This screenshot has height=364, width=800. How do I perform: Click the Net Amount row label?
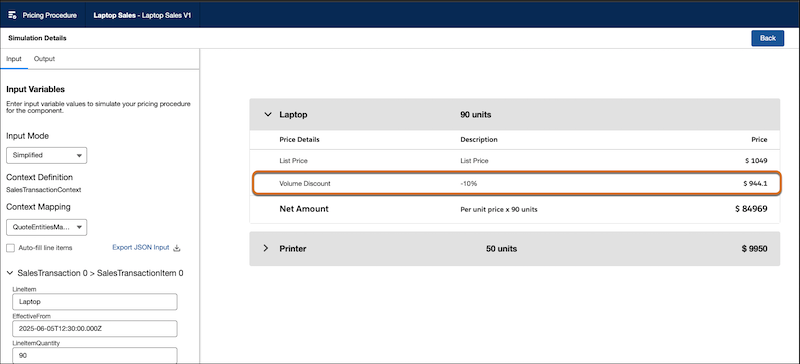(x=304, y=209)
